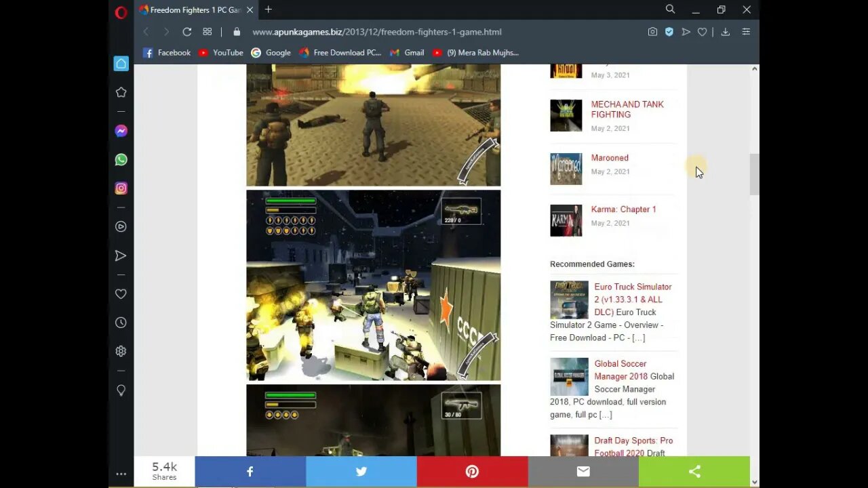
Task: Click the page vertical scrollbar thumb
Action: pos(754,175)
